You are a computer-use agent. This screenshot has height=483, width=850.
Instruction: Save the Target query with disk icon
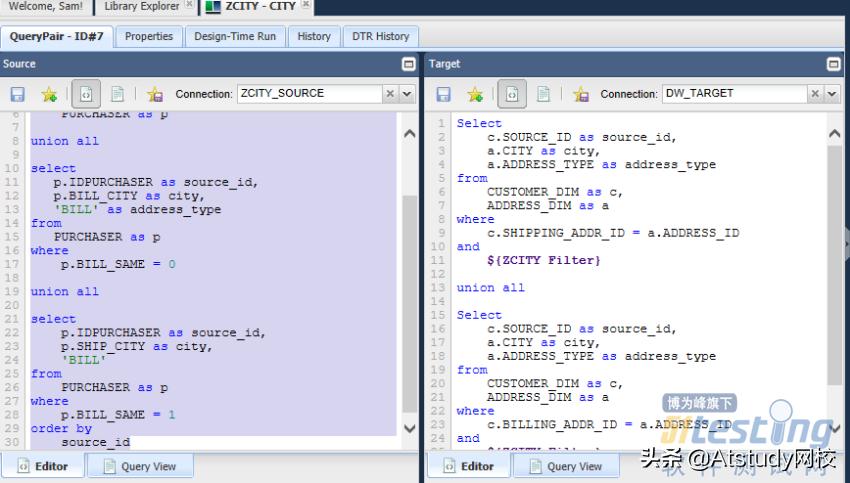click(443, 94)
